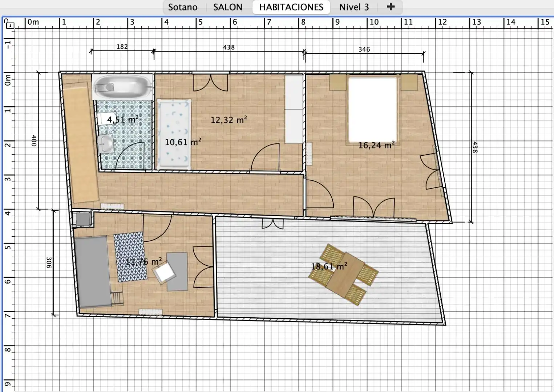The height and width of the screenshot is (392, 554).
Task: Click the 16,24 m² area label
Action: point(377,145)
